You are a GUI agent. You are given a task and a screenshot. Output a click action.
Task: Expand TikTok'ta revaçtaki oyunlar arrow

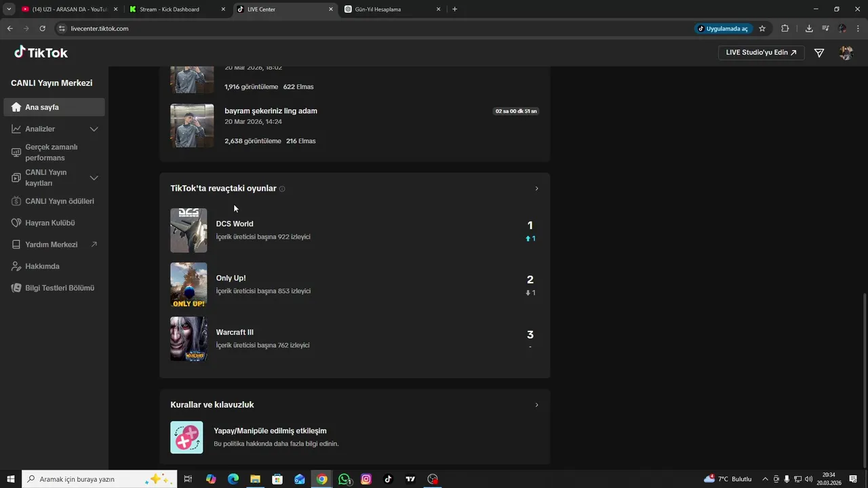(536, 188)
